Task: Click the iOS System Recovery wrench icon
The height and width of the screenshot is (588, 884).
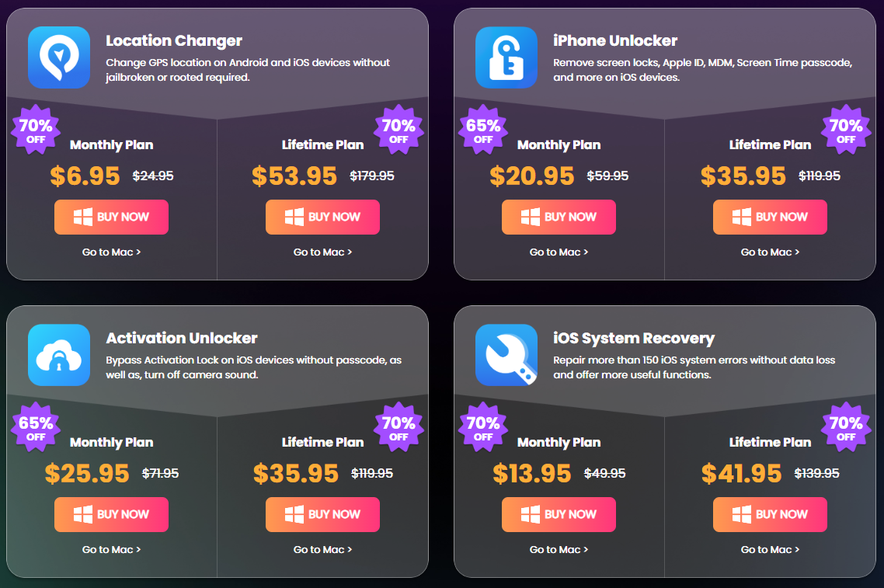Action: [506, 355]
